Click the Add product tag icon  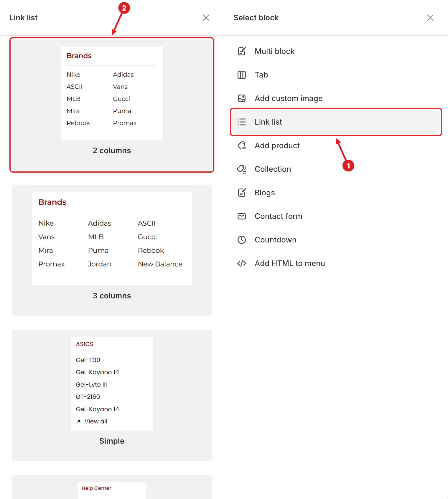tap(242, 146)
